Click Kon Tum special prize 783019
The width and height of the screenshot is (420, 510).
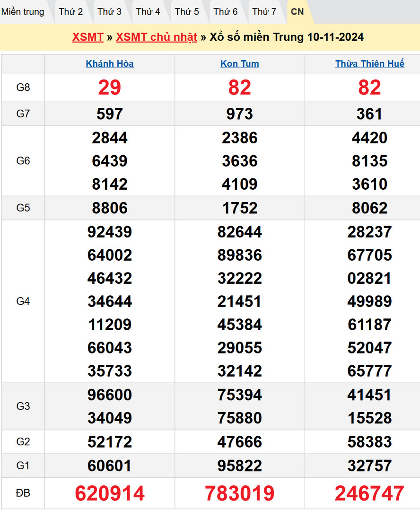(x=240, y=493)
